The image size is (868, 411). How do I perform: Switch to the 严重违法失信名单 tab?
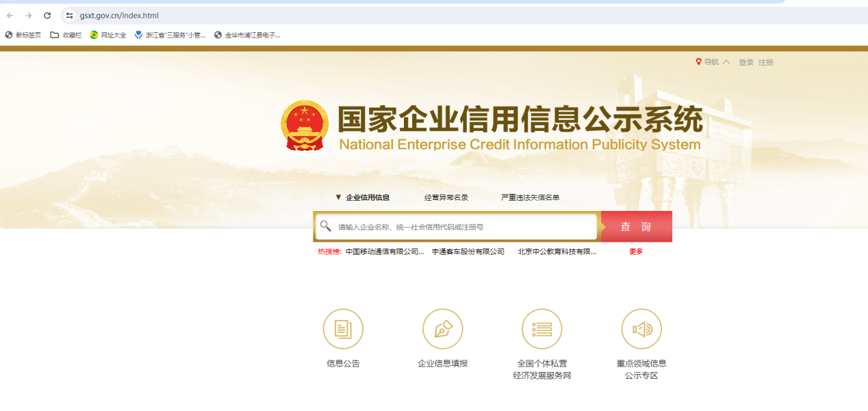[x=531, y=197]
